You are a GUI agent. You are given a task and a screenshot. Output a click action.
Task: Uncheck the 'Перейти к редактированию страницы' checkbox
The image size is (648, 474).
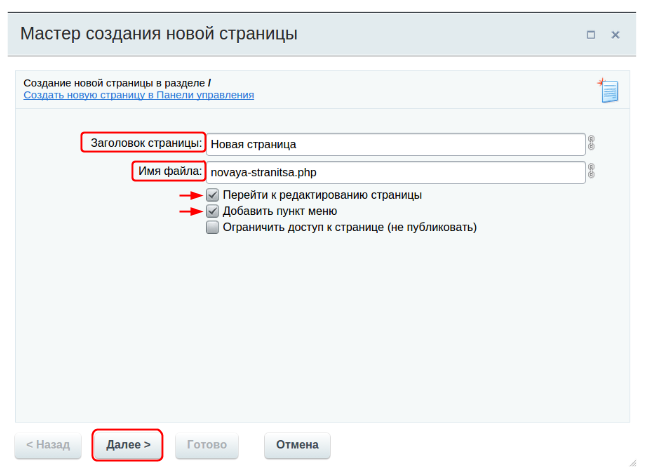click(212, 195)
